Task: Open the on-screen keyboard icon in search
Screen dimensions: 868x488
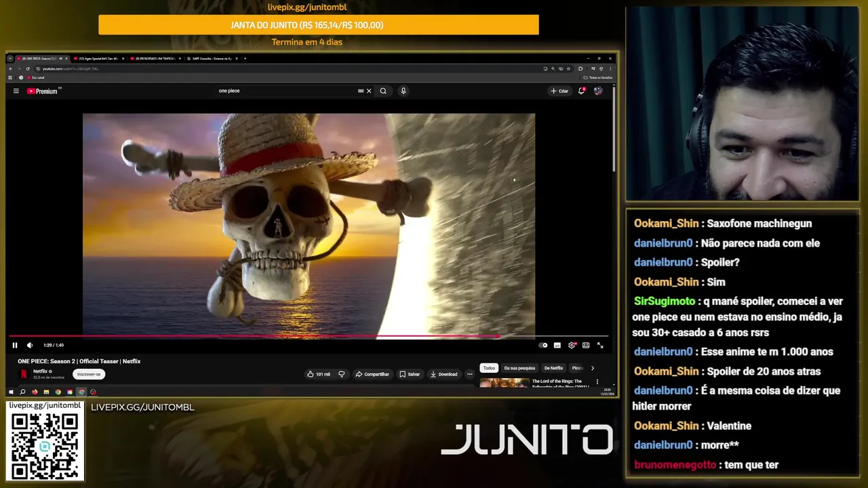Action: pyautogui.click(x=361, y=91)
